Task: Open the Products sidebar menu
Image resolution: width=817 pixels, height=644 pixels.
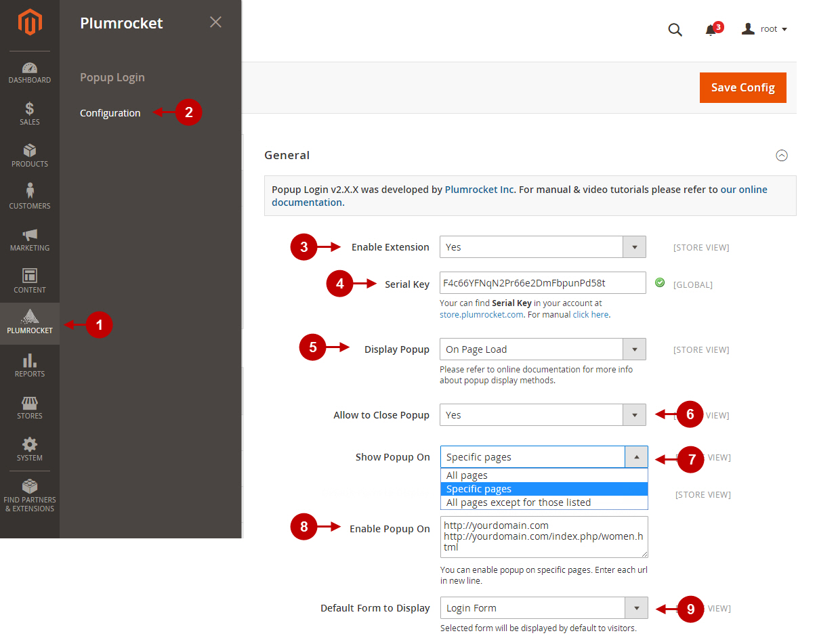Action: coord(30,156)
